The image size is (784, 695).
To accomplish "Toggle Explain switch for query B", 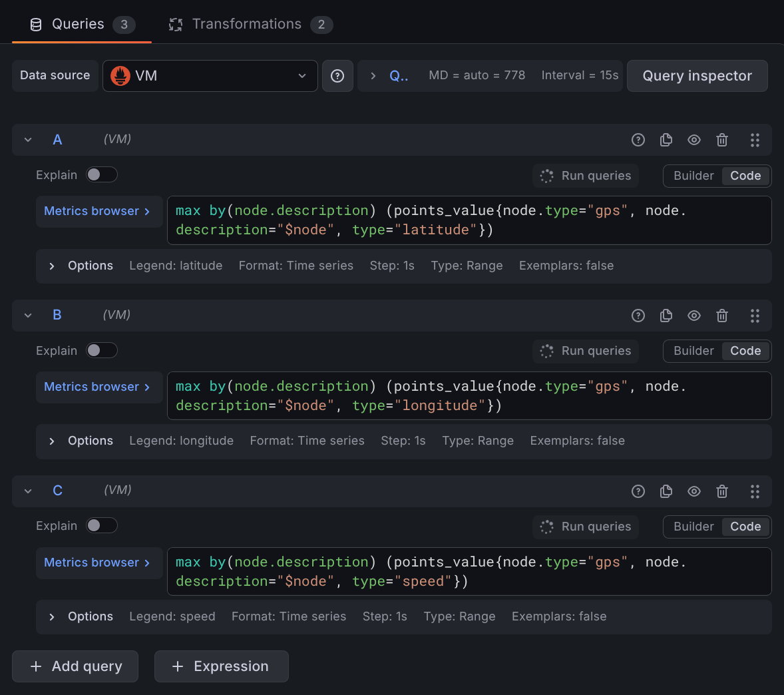I will (102, 351).
